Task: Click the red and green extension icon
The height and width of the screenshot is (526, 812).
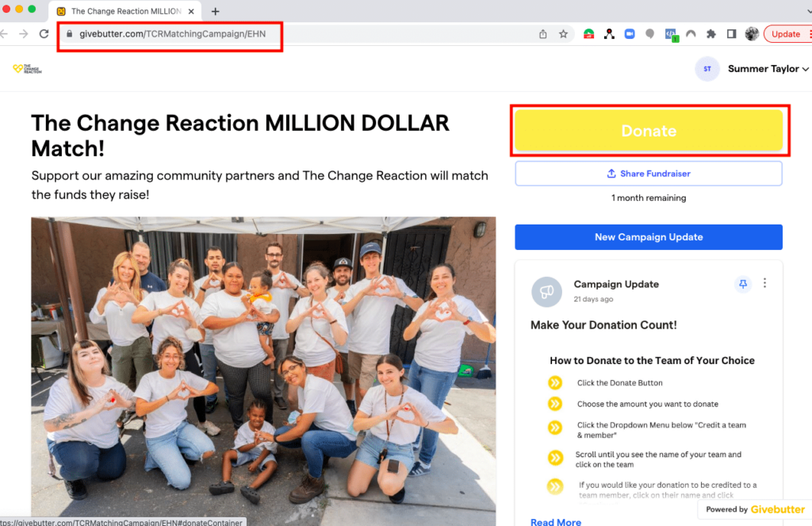Action: click(589, 34)
